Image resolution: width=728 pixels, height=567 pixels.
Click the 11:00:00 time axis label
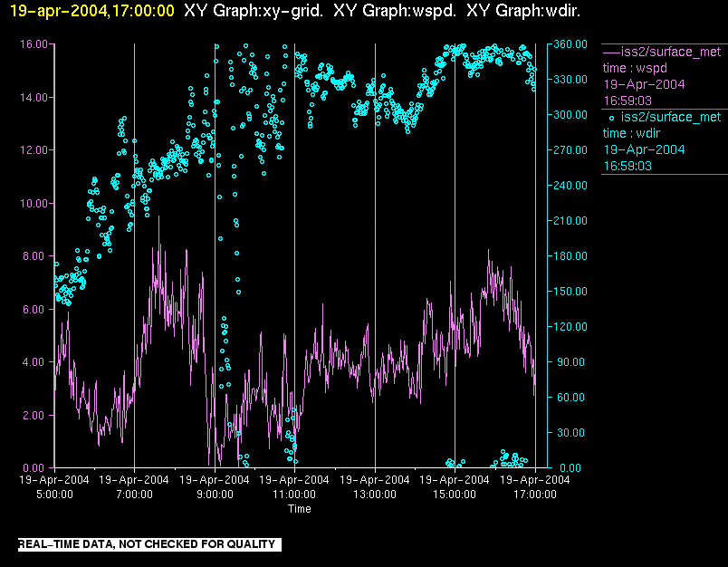pyautogui.click(x=294, y=495)
